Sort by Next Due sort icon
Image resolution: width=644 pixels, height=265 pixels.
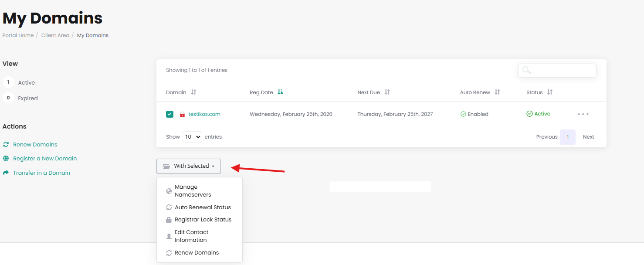tap(387, 92)
